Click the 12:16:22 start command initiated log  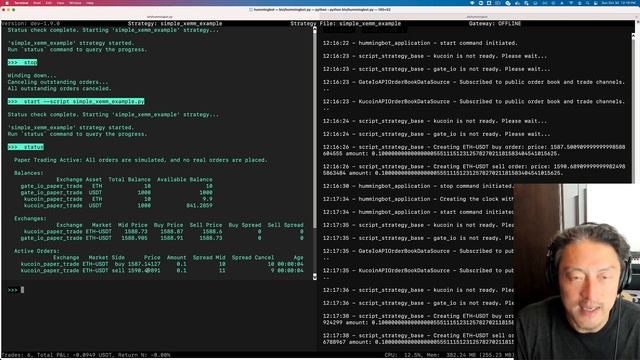[x=420, y=43]
